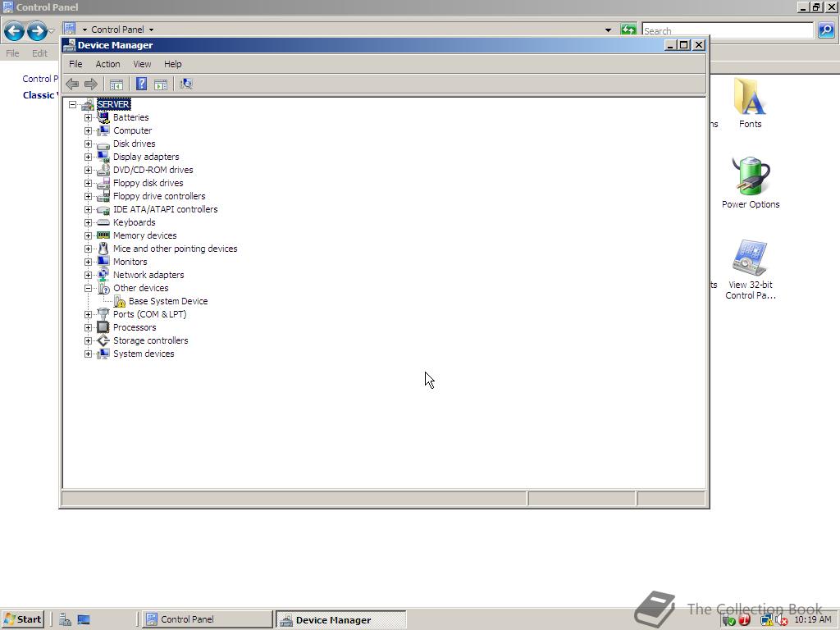Select the Batteries category icon

103,117
